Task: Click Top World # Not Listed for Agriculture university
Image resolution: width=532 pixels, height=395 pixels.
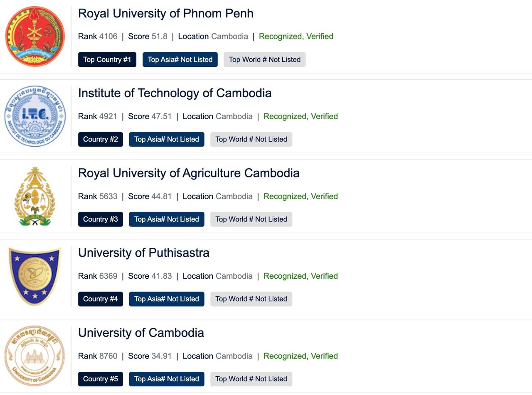Action: pos(251,219)
